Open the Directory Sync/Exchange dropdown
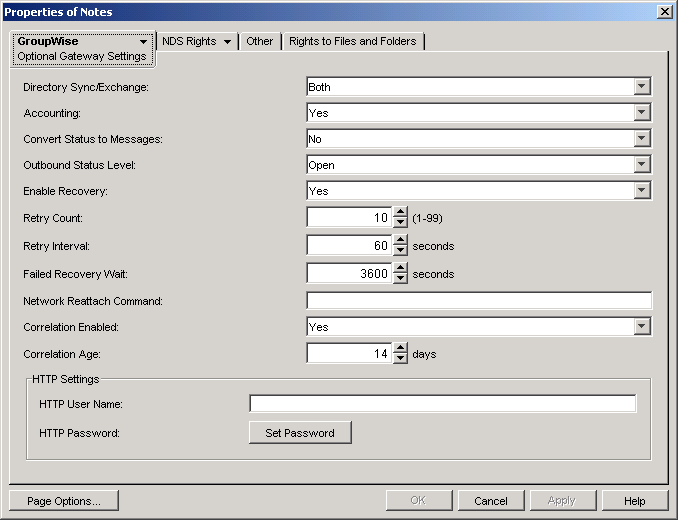The height and width of the screenshot is (520, 678). pos(642,86)
